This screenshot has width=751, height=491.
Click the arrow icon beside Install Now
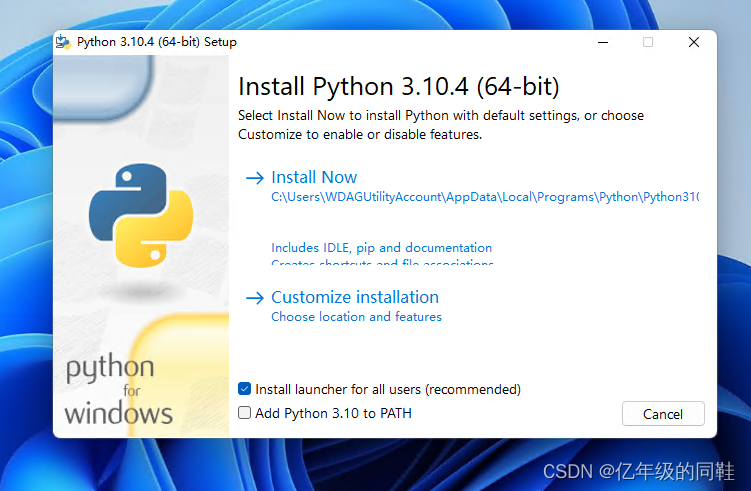click(x=255, y=178)
